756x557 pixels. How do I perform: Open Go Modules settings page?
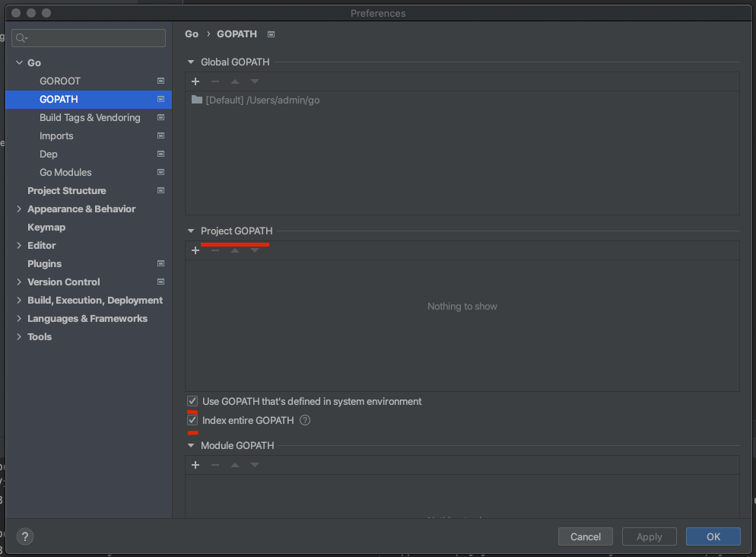click(x=65, y=172)
